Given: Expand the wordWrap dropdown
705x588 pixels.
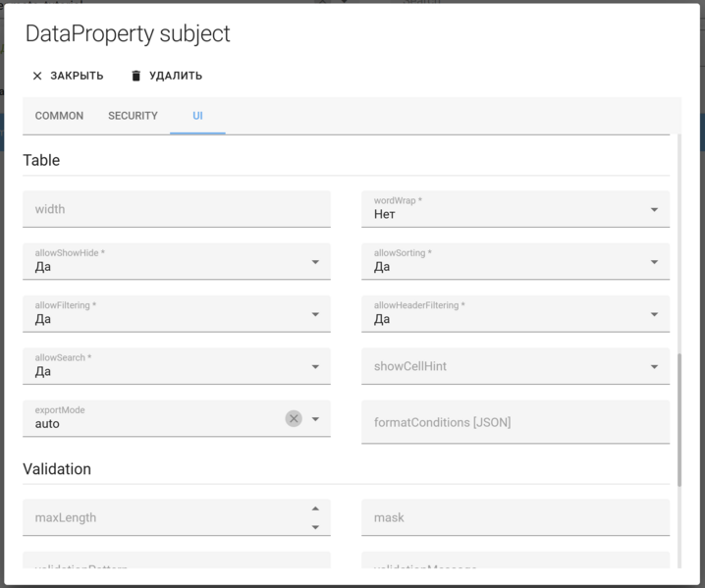Looking at the screenshot, I should pyautogui.click(x=654, y=209).
